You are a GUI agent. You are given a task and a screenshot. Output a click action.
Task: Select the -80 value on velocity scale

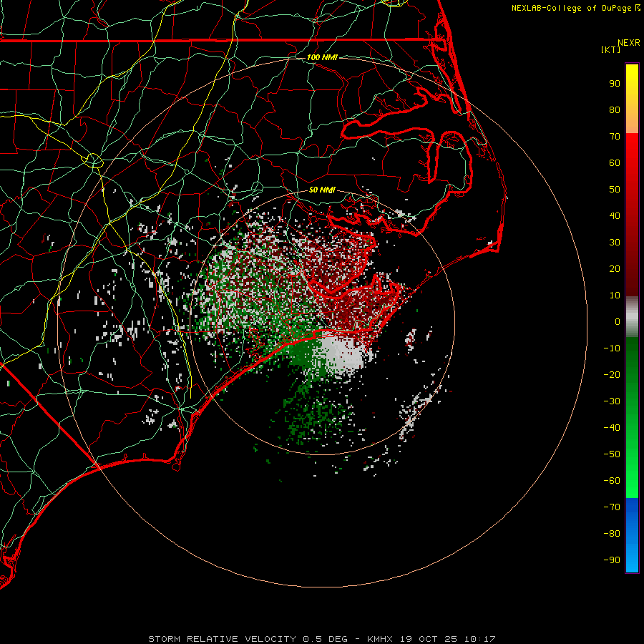click(x=612, y=534)
